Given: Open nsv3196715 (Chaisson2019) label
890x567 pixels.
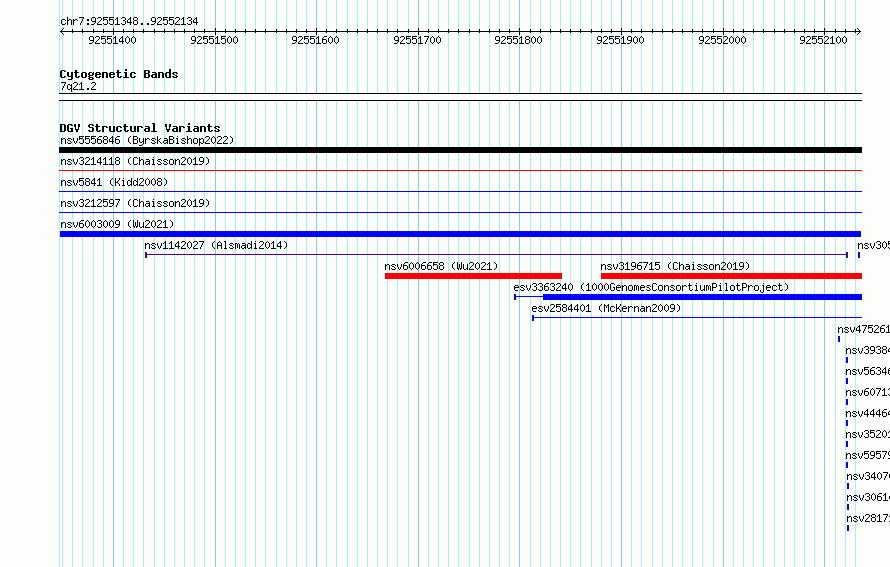Looking at the screenshot, I should 675,266.
